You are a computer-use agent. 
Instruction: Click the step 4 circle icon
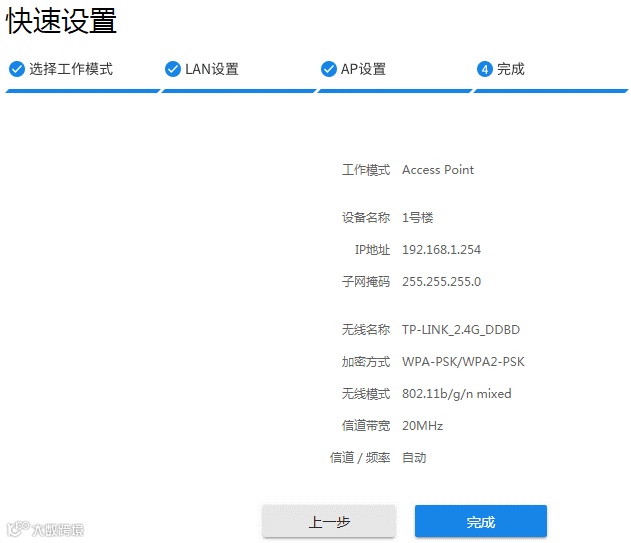485,69
